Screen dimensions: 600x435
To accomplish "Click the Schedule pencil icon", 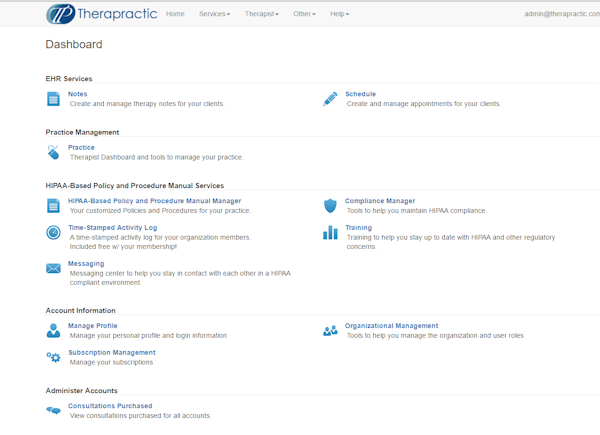I will pos(330,98).
